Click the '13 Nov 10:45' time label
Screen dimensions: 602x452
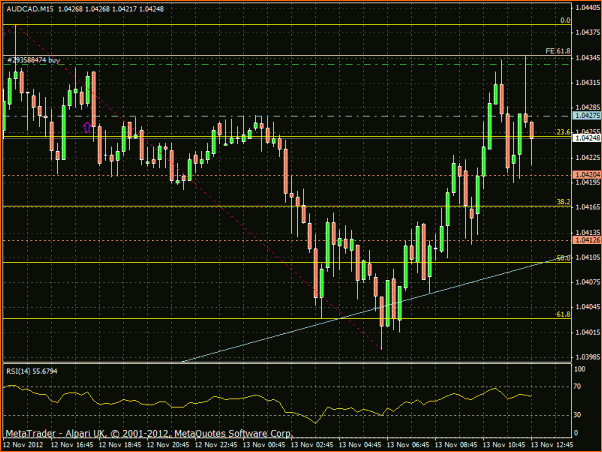pyautogui.click(x=504, y=445)
